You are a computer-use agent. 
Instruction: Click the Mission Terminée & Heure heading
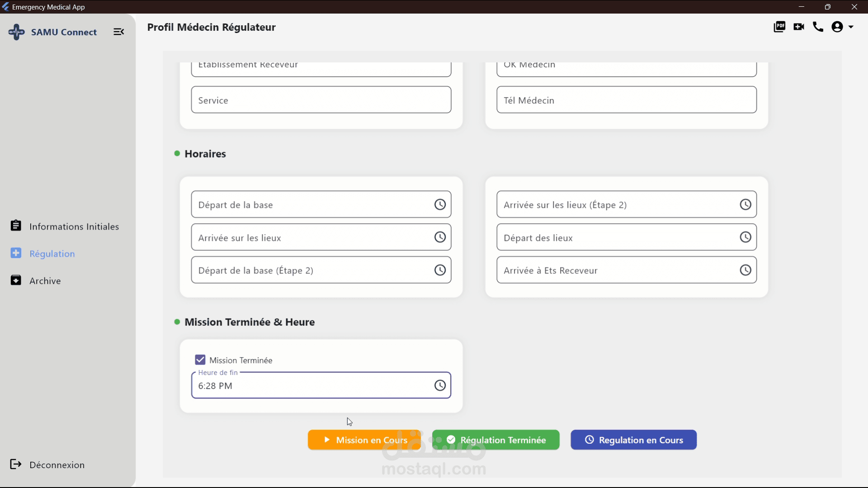click(250, 322)
